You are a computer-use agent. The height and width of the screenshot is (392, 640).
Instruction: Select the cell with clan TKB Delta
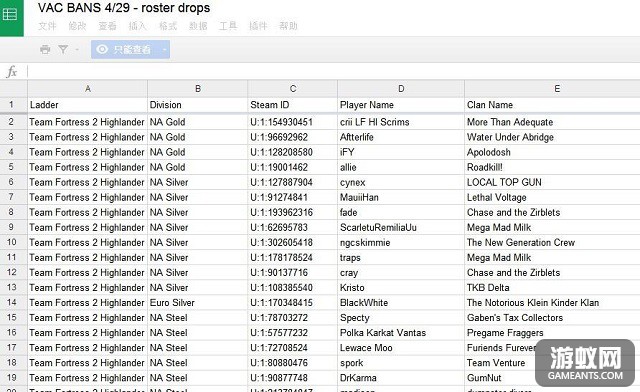[x=552, y=287]
